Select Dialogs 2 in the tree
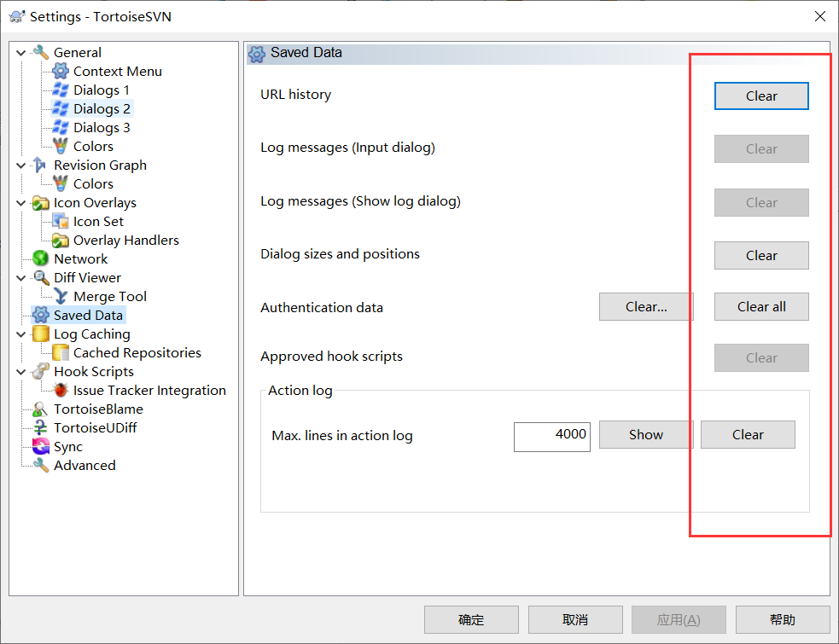The height and width of the screenshot is (644, 839). coord(102,108)
